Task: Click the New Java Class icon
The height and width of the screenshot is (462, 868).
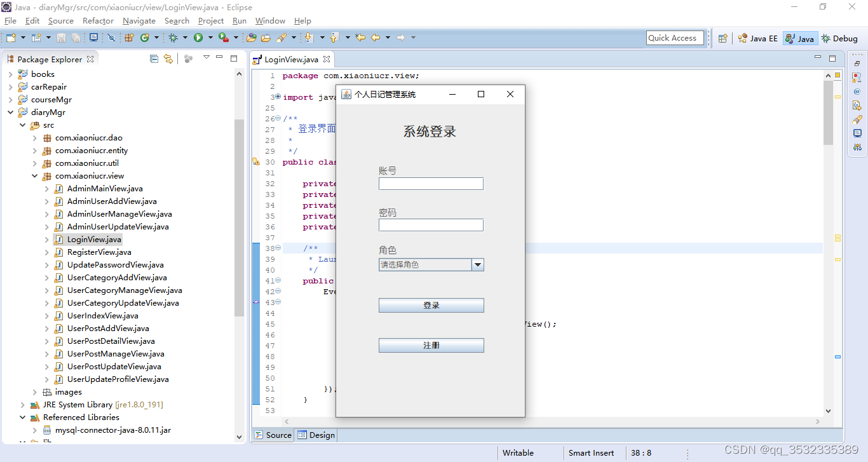Action: click(145, 38)
